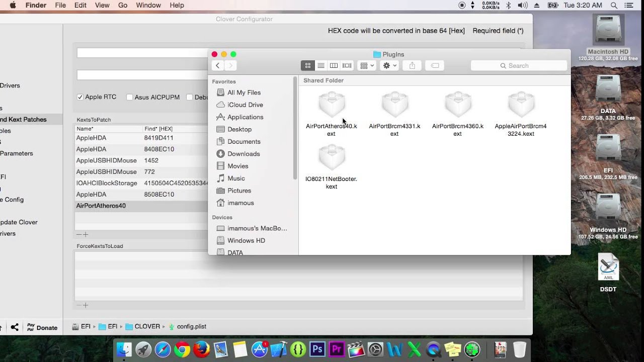Open Macintosh HD desktop drive
Image resolution: width=644 pixels, height=362 pixels.
pyautogui.click(x=608, y=30)
